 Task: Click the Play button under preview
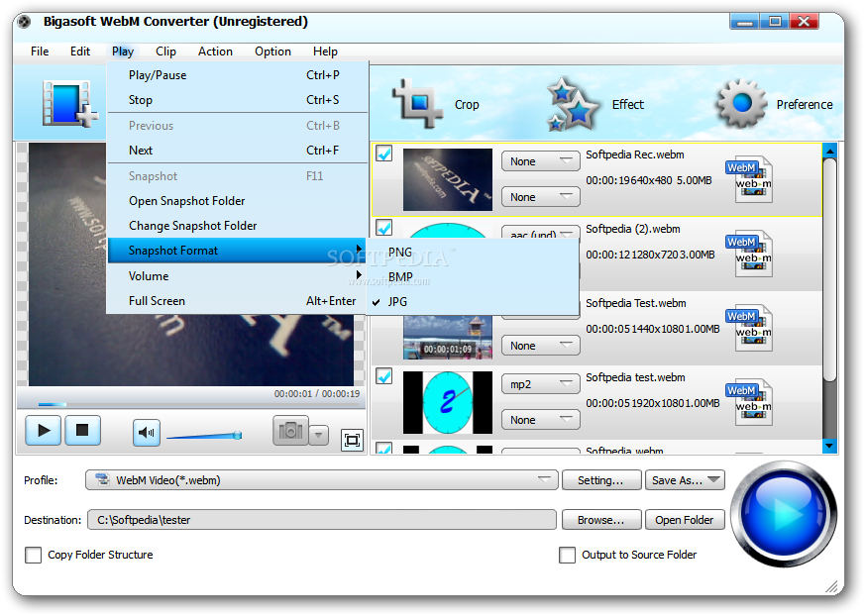click(x=43, y=431)
